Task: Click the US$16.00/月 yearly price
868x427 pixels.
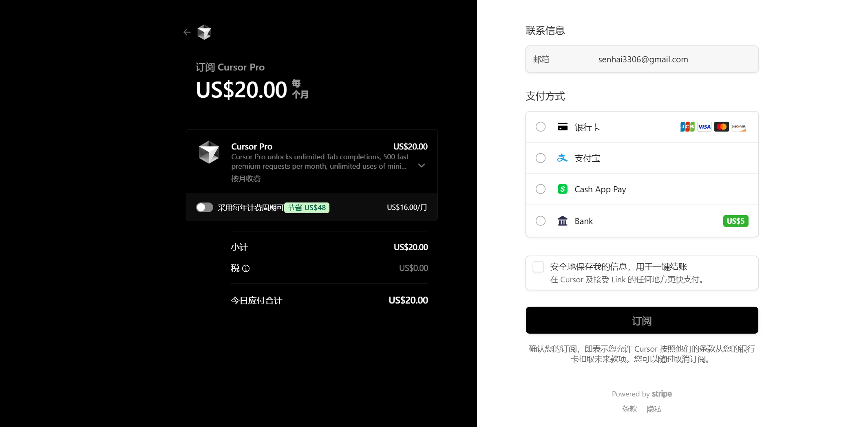Action: tap(407, 207)
